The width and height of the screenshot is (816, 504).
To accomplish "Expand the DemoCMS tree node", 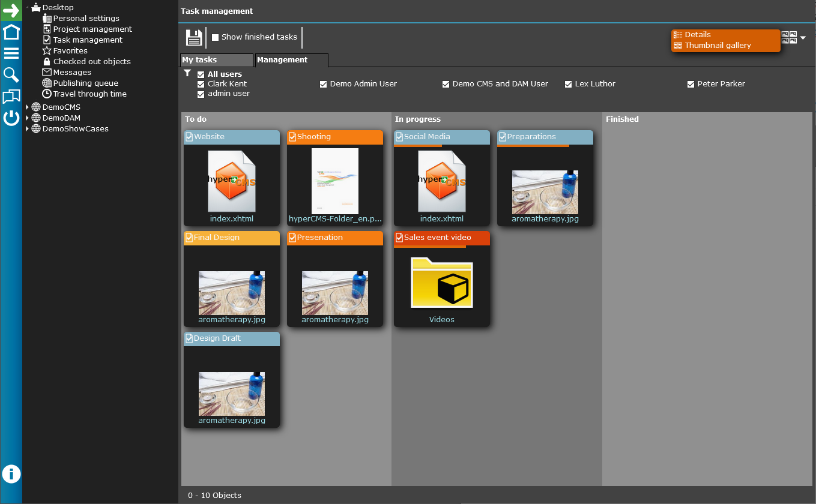I will click(26, 107).
